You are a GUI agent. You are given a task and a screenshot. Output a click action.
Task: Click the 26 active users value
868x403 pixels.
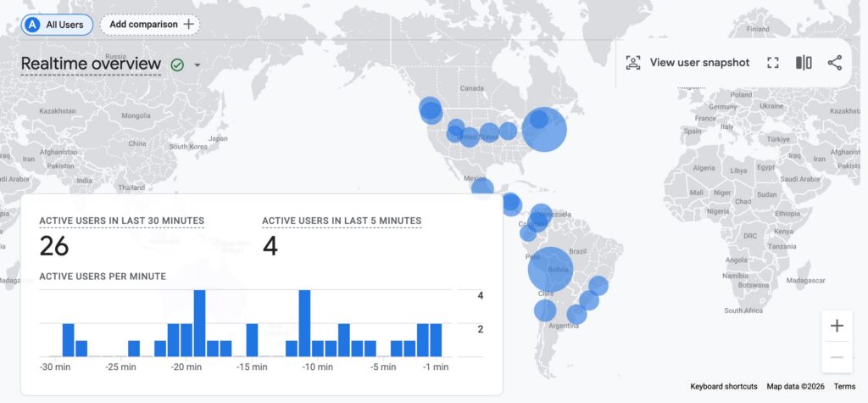pyautogui.click(x=54, y=246)
